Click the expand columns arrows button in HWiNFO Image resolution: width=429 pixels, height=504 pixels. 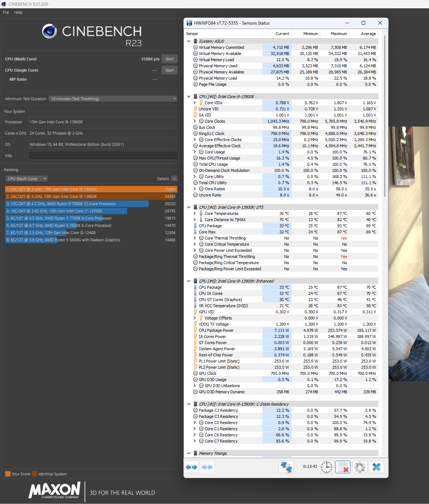192,467
